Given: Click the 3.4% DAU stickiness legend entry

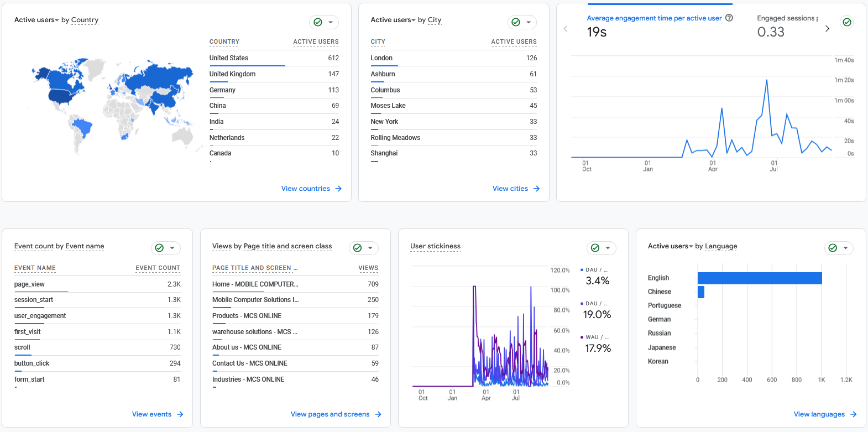Looking at the screenshot, I should click(x=596, y=277).
